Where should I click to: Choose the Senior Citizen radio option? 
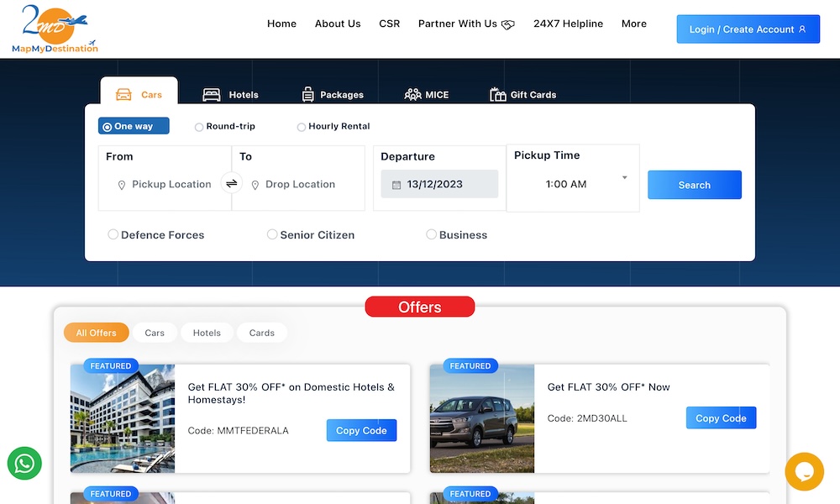point(272,235)
